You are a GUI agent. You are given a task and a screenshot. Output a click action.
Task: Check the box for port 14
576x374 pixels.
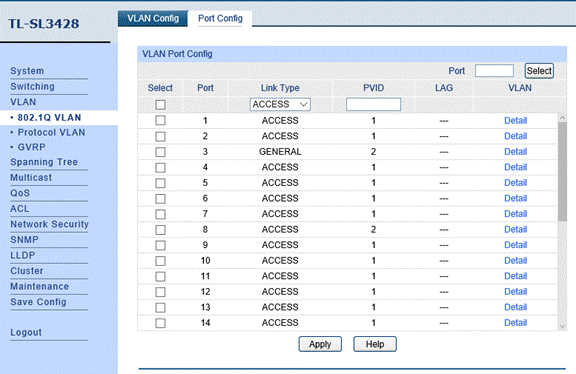(160, 323)
